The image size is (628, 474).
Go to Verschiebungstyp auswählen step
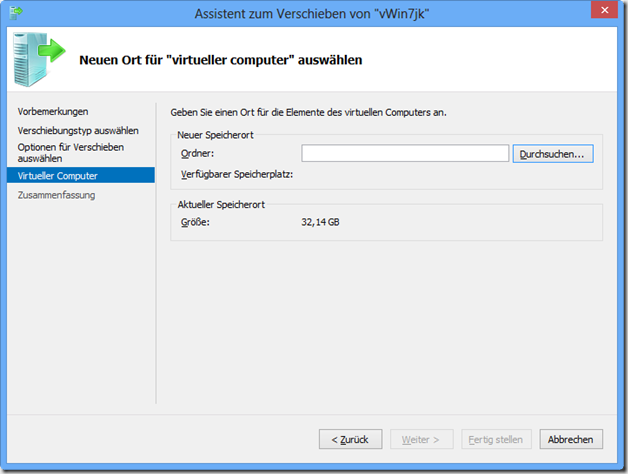tap(78, 131)
